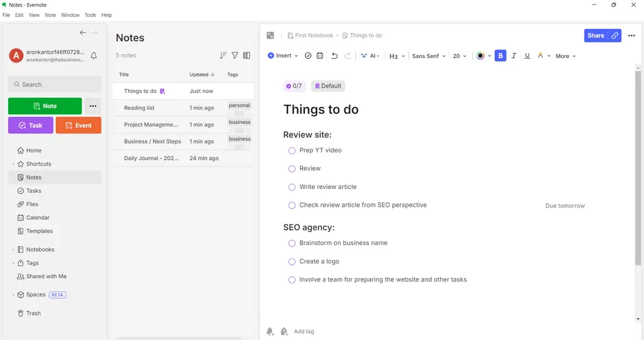Open the H2 heading style dropdown

397,56
